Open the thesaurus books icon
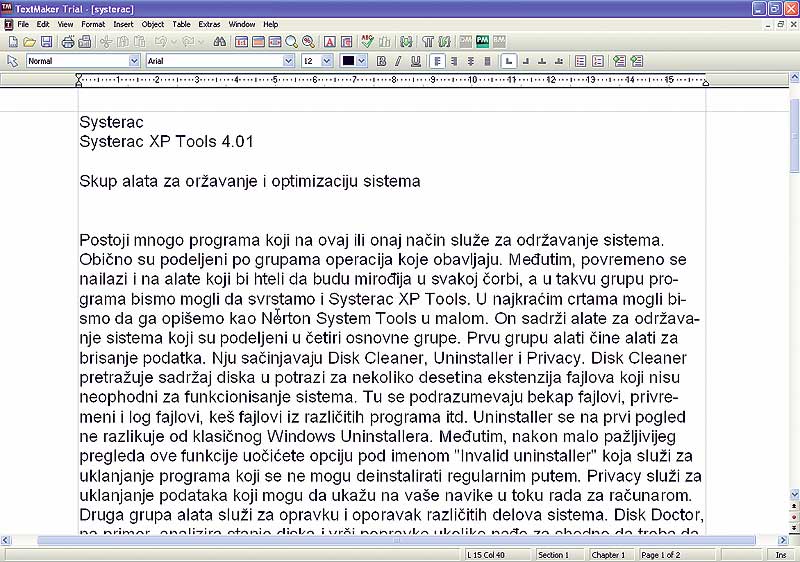 coord(384,42)
